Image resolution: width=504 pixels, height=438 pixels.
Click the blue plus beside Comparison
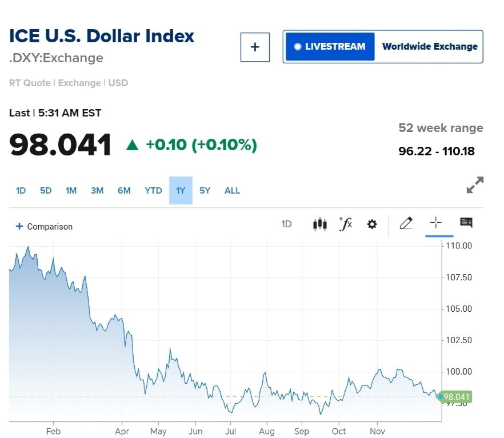[19, 226]
